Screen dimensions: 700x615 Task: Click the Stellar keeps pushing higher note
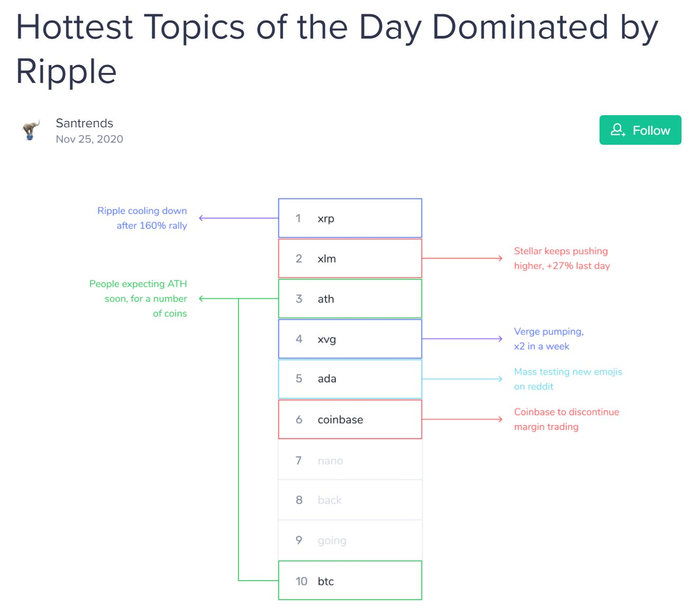[562, 258]
